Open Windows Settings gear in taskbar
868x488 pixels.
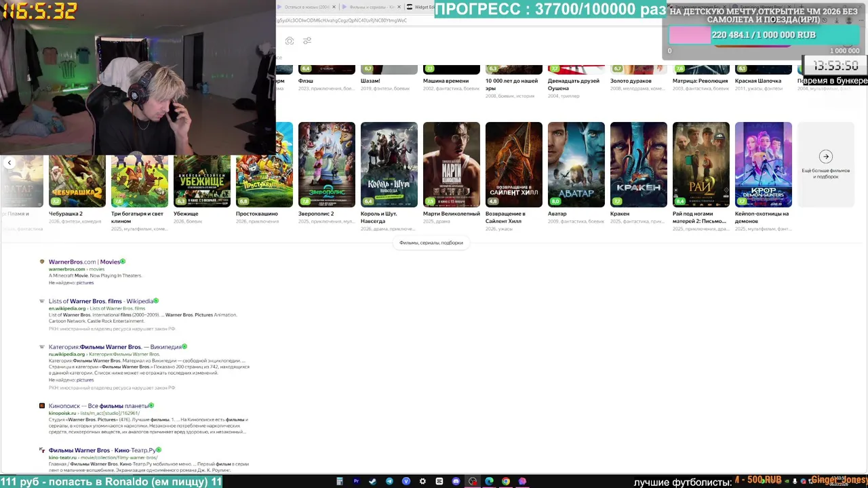tap(422, 481)
